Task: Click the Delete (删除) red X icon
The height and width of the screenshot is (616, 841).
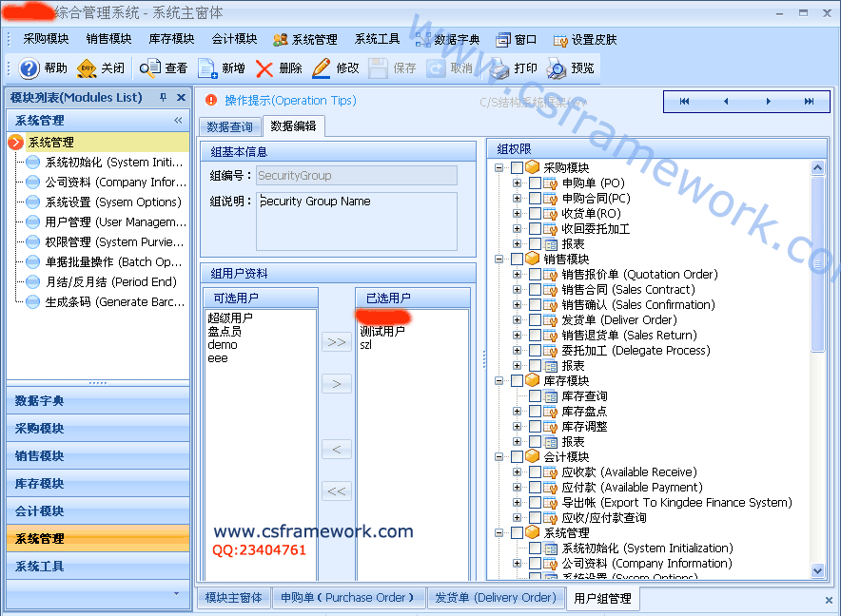Action: click(x=264, y=68)
